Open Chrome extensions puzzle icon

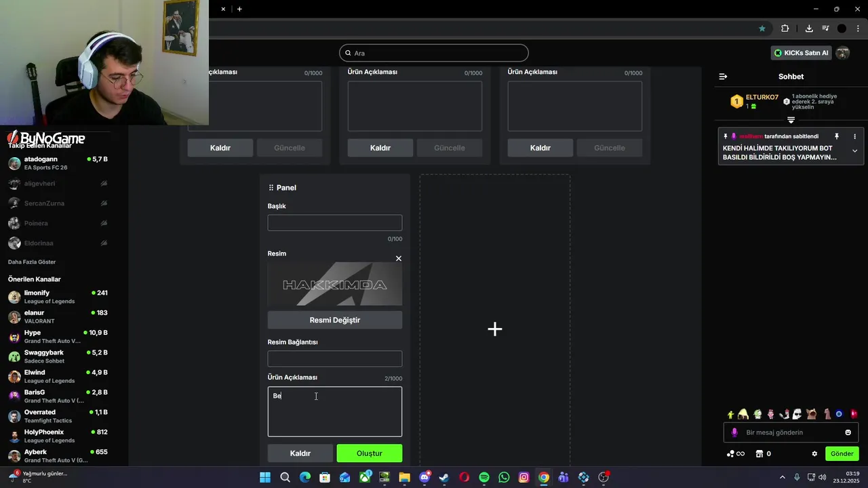(x=785, y=28)
